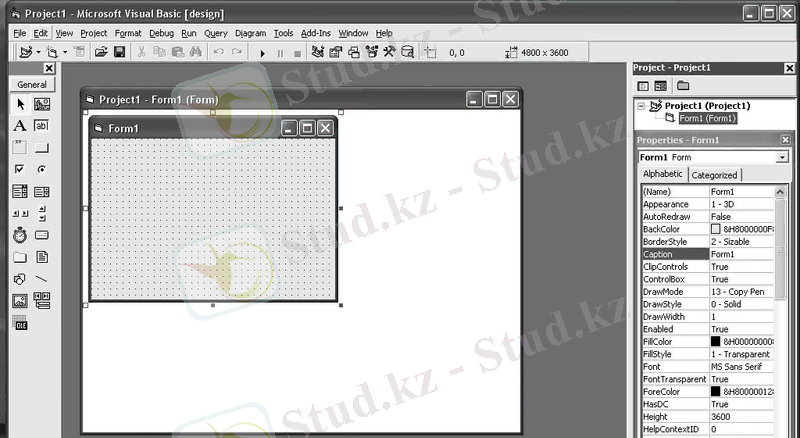Screen dimensions: 800x438
Task: Select the FileListBox tool
Action: pos(42,257)
